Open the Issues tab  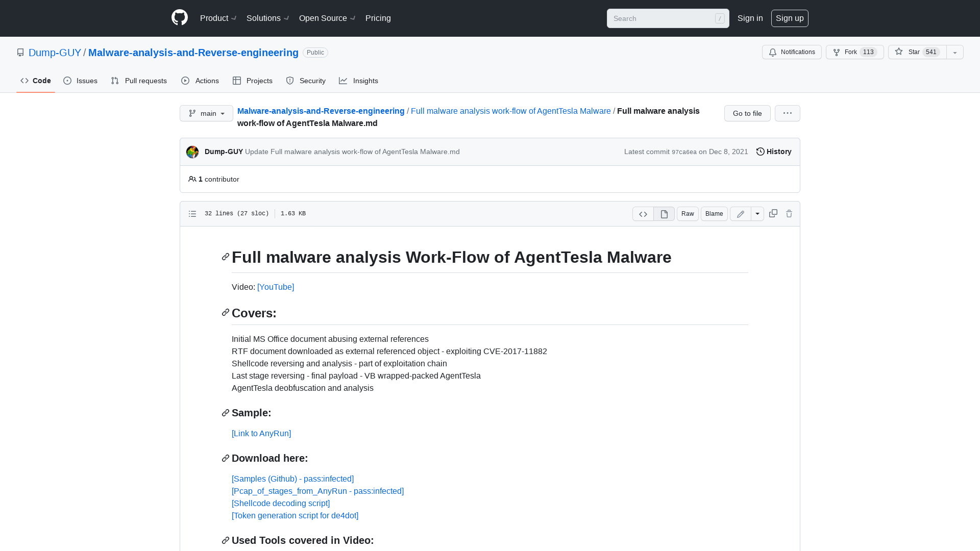pos(81,81)
